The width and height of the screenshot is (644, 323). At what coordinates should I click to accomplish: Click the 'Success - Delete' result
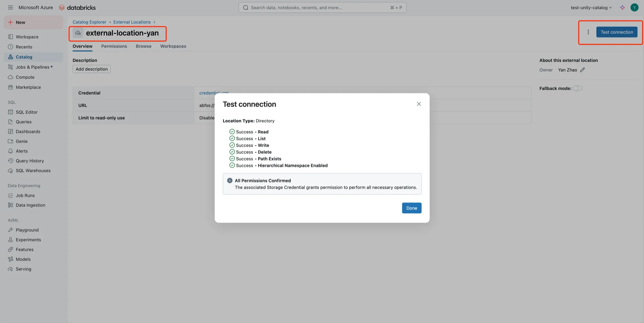click(x=251, y=152)
